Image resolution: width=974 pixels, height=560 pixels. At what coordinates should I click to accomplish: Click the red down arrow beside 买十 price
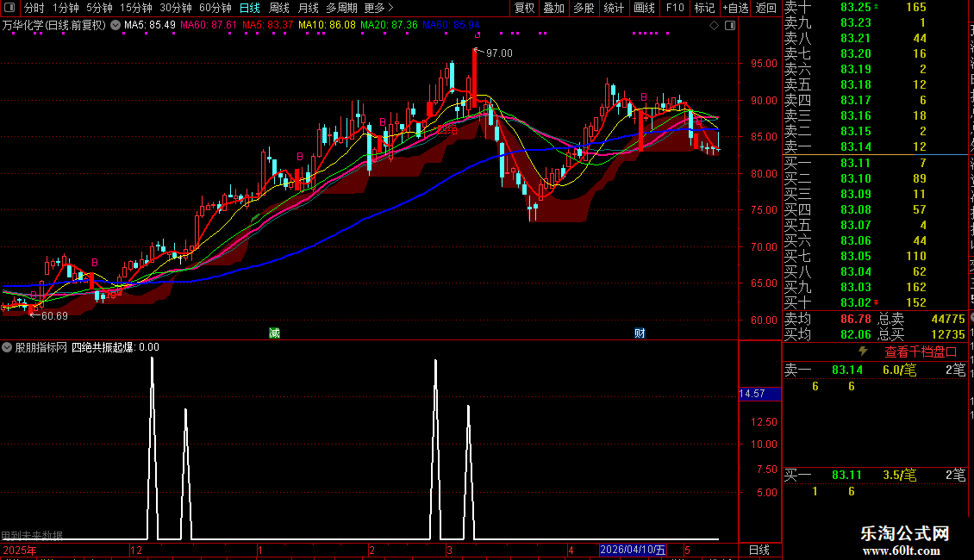tap(877, 302)
